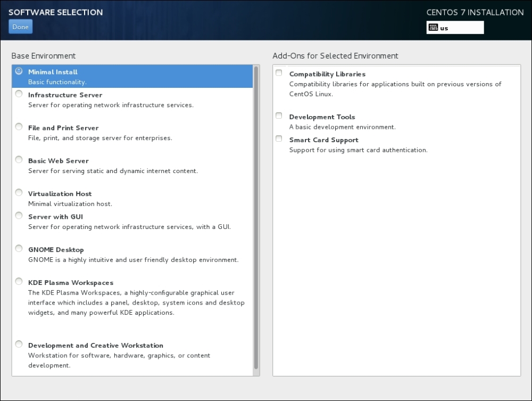Click the Virtualization Host label
The image size is (532, 401).
(60, 194)
